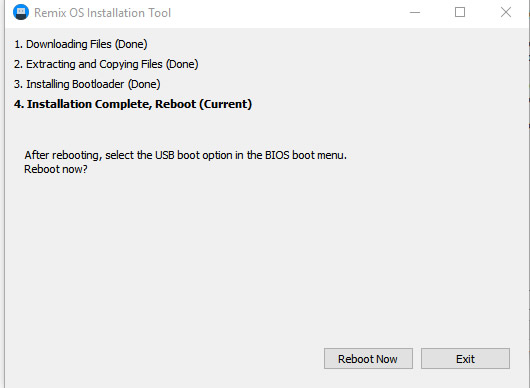The image size is (530, 388).
Task: Maximize the Installation Tool window
Action: click(460, 13)
